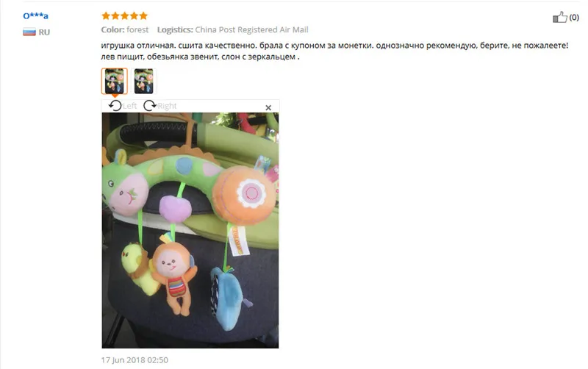View the second review photo thumbnail
The image size is (588, 369).
point(143,81)
